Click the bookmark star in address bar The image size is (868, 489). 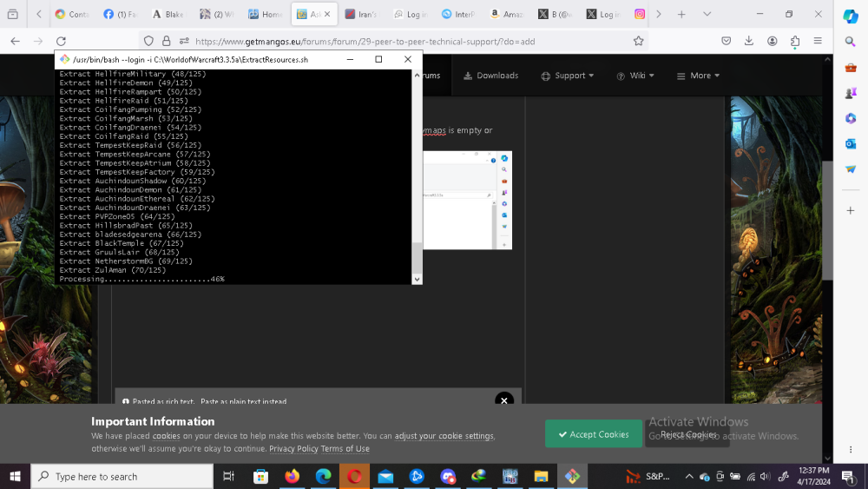[639, 41]
